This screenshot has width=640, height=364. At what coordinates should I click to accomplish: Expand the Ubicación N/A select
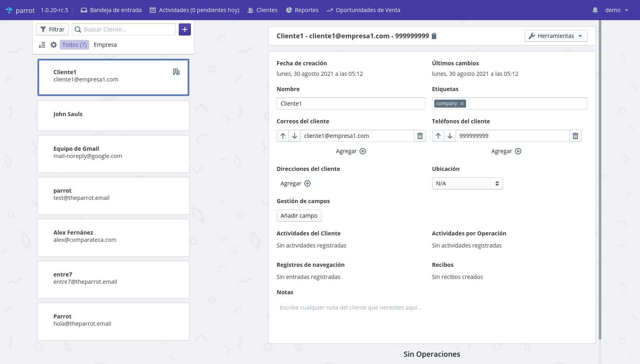coord(467,183)
